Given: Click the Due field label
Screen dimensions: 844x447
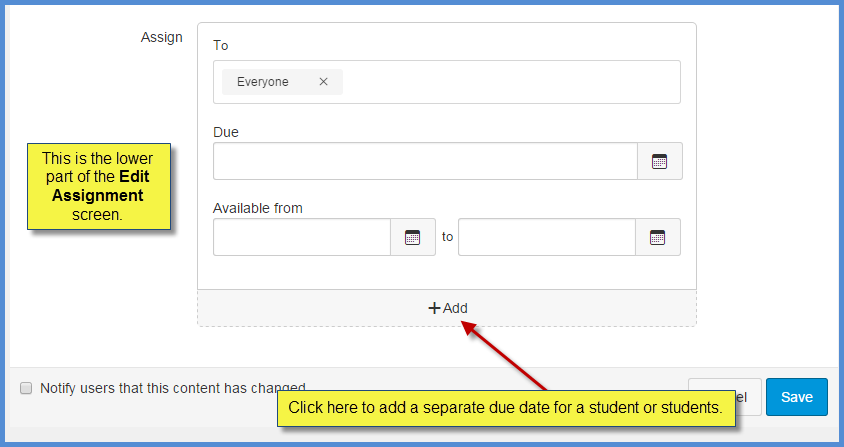Looking at the screenshot, I should pos(226,131).
